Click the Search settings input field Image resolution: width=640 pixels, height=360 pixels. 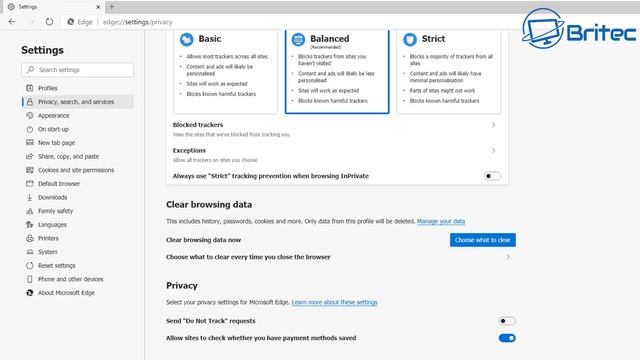(78, 70)
